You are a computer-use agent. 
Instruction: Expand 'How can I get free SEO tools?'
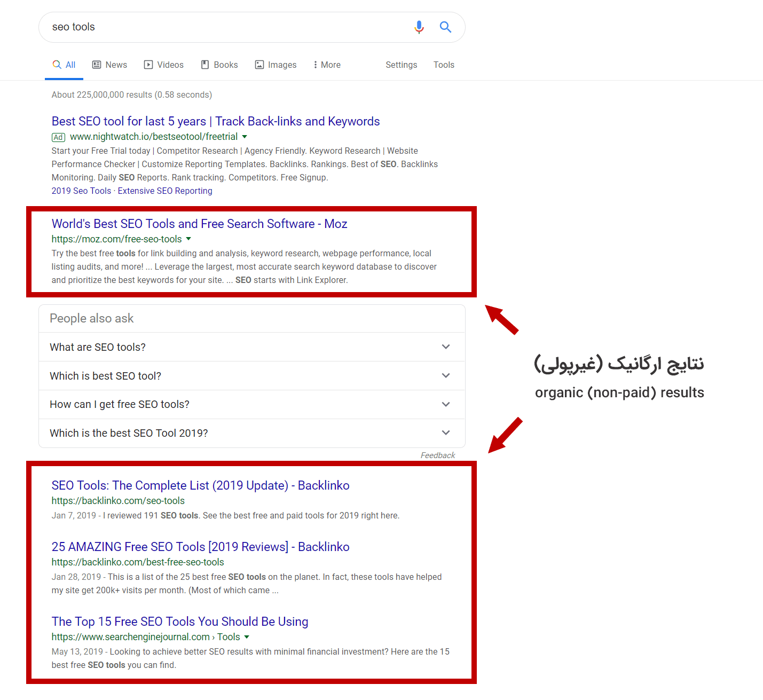tap(252, 405)
